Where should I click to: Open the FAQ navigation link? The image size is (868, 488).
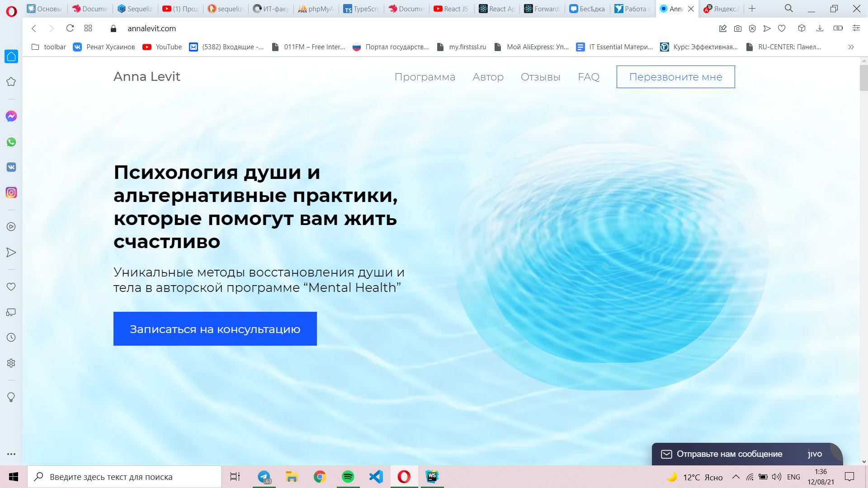click(588, 77)
